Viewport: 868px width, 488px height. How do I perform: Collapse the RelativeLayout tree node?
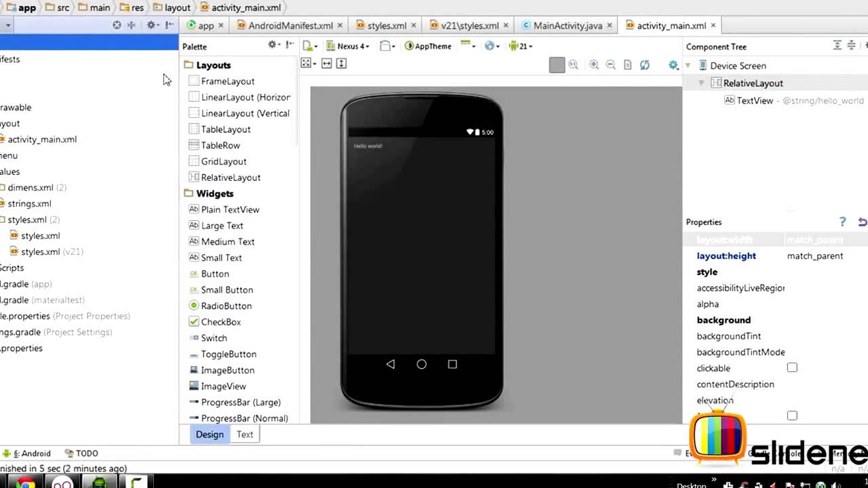[701, 83]
